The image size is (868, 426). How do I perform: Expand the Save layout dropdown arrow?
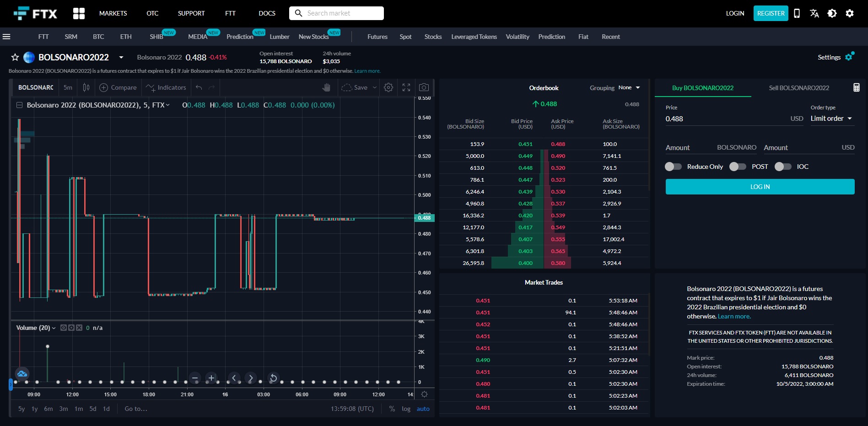coord(375,87)
